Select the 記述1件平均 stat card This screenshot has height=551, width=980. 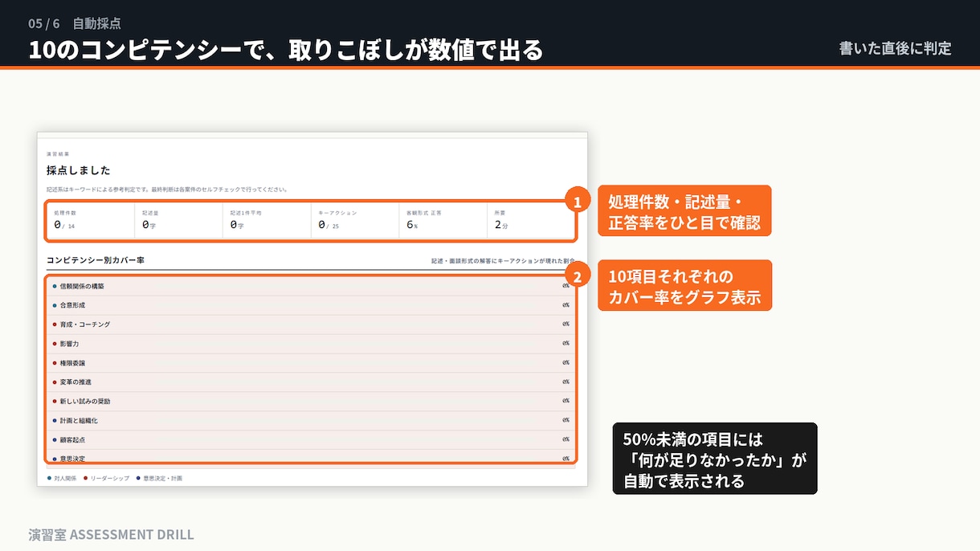click(x=267, y=221)
